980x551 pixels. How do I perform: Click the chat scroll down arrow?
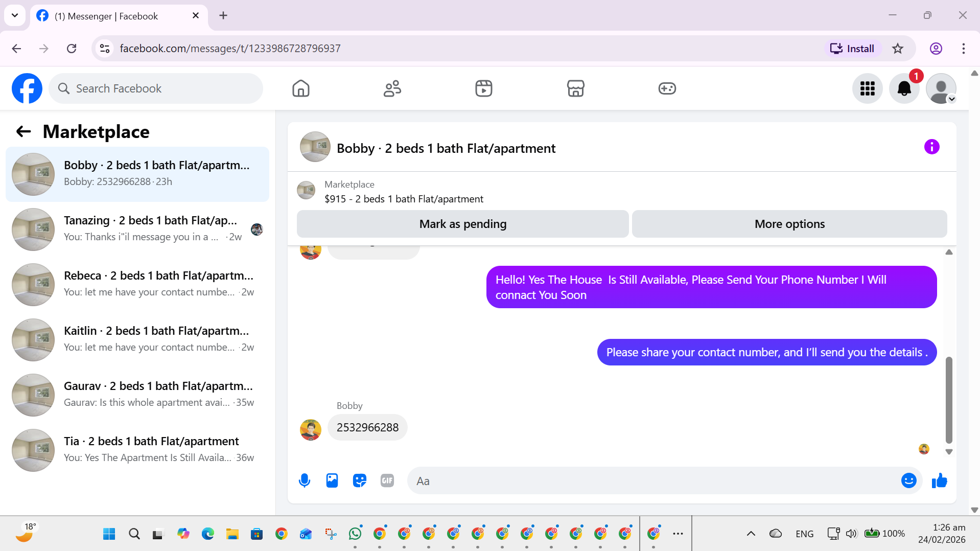949,452
